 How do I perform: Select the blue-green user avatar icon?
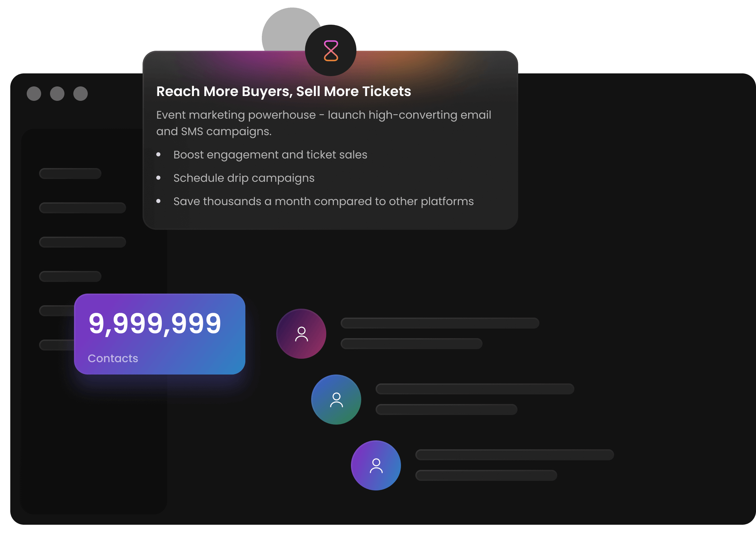click(x=336, y=400)
